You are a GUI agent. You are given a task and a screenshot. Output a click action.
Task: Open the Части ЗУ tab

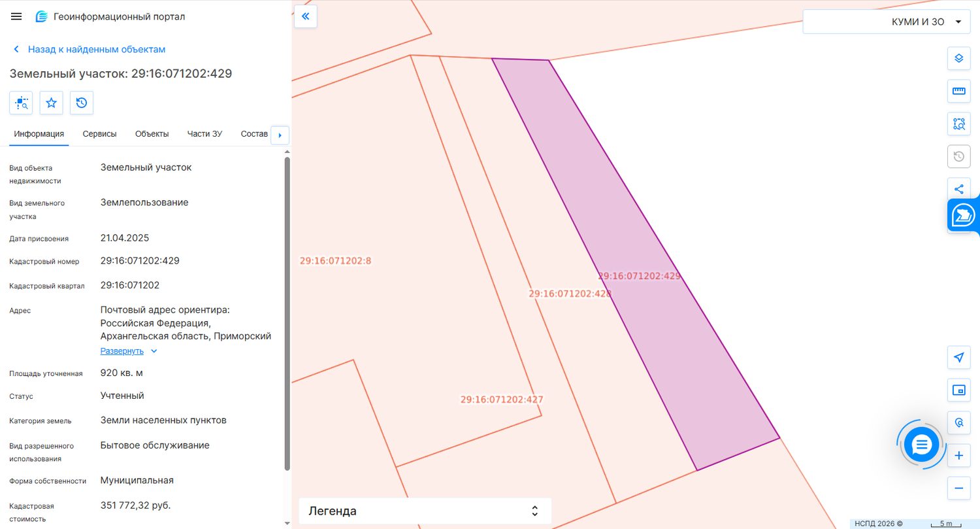[x=204, y=134]
